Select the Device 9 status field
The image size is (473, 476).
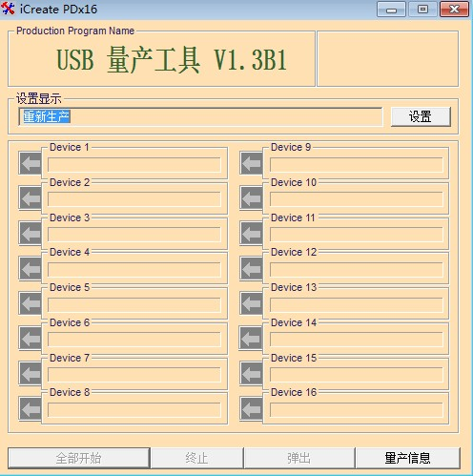point(357,165)
